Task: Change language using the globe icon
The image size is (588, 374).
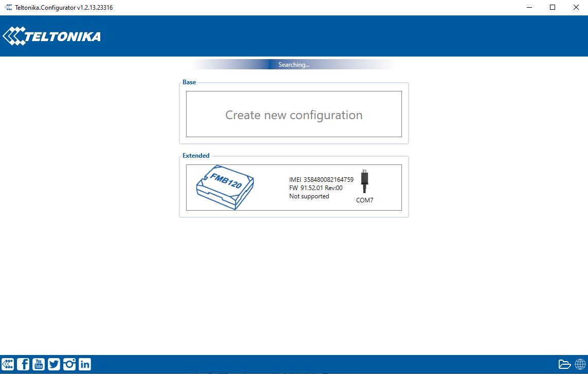Action: coord(580,364)
